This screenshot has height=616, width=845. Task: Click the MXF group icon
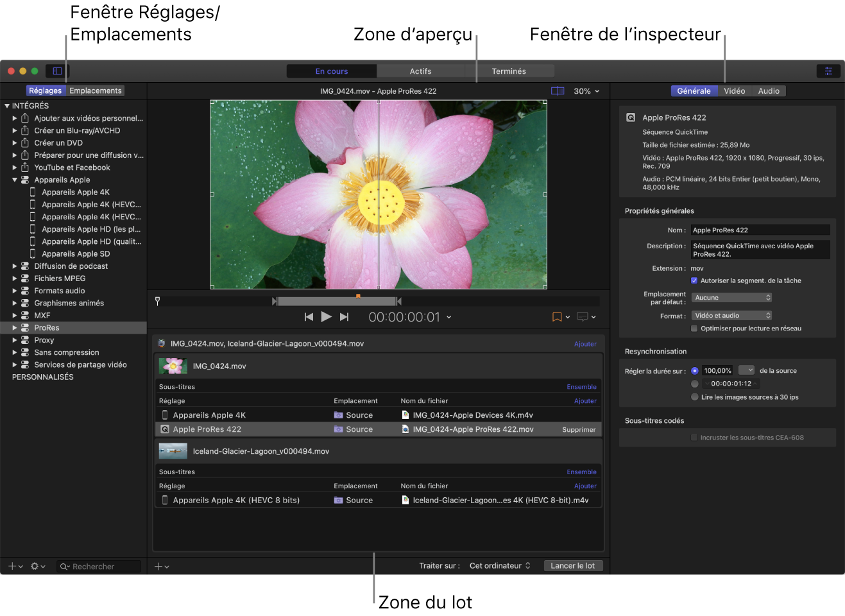coord(25,316)
